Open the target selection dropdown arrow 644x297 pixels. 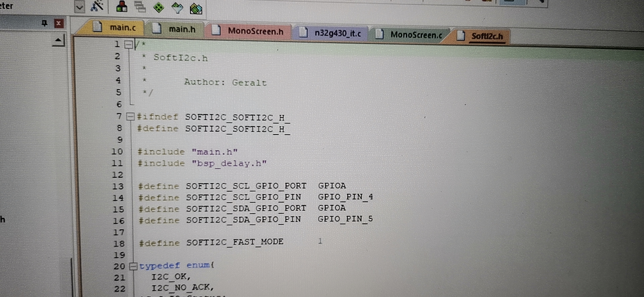pyautogui.click(x=79, y=7)
